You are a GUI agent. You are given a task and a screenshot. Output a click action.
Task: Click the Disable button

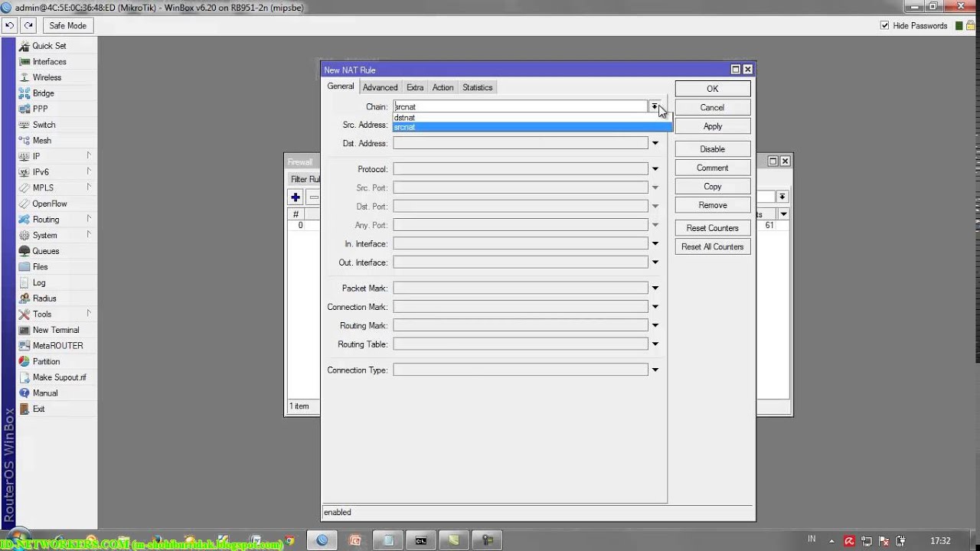click(x=712, y=149)
